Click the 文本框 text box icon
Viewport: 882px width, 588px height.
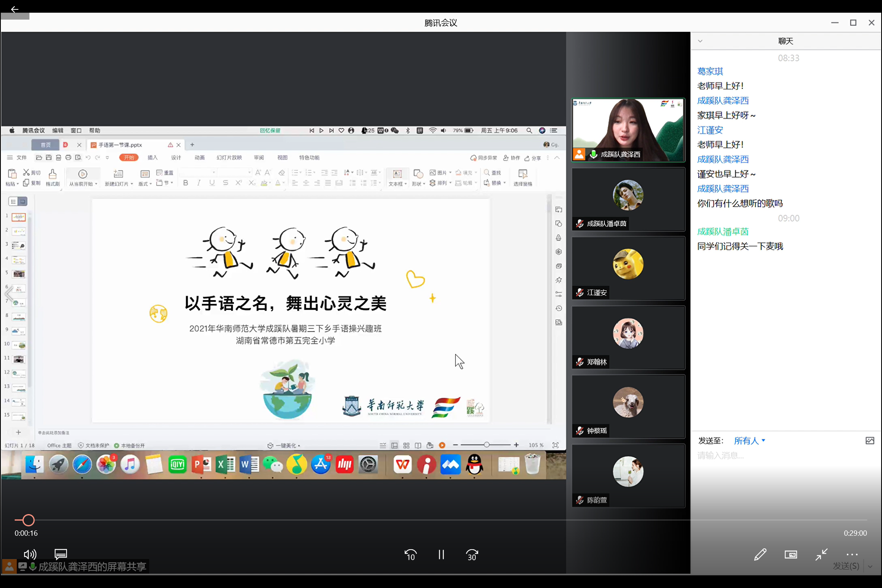pos(397,174)
